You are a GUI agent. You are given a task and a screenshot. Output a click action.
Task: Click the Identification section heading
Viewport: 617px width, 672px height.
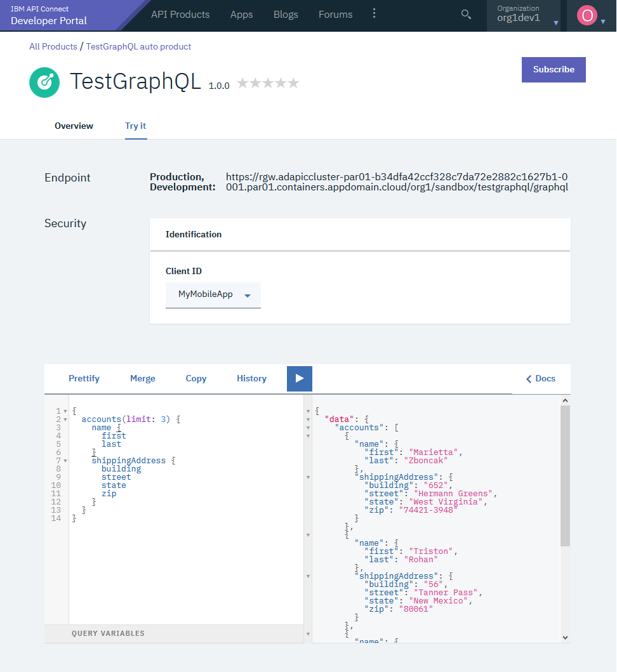(194, 234)
